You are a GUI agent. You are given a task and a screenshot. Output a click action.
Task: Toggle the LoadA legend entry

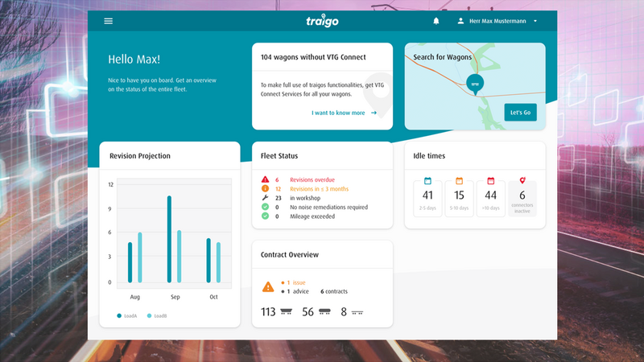[x=127, y=315]
